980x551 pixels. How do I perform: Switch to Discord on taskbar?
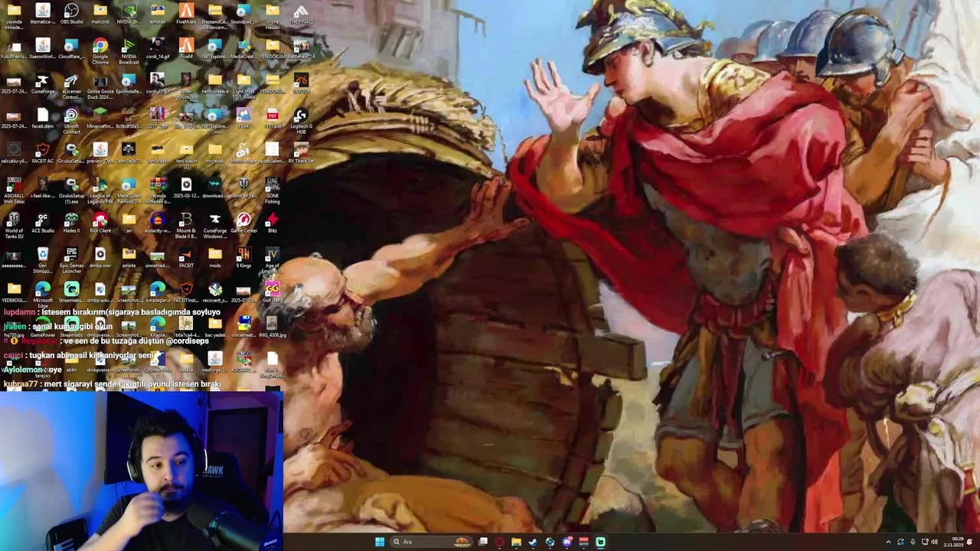pyautogui.click(x=567, y=542)
